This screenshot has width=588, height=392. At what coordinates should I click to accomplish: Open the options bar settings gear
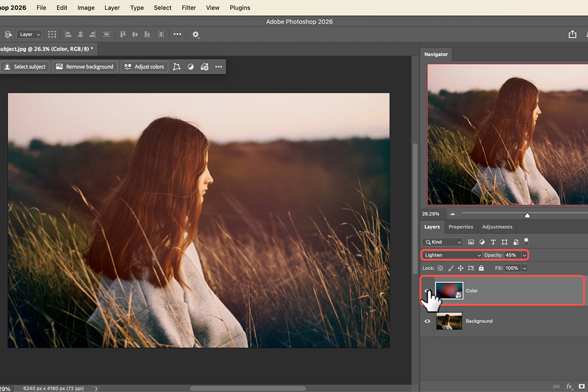196,34
